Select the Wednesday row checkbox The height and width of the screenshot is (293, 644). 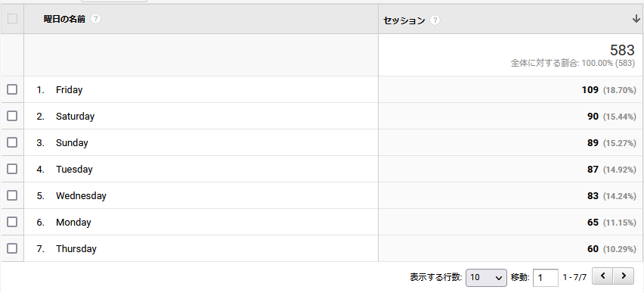click(x=12, y=195)
